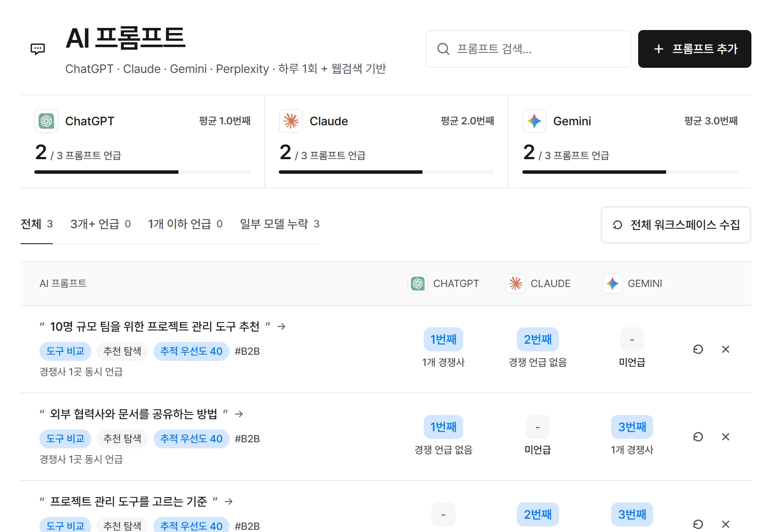
Task: Click 추천 탐색 tag in '10명 규모' row
Action: pos(122,351)
